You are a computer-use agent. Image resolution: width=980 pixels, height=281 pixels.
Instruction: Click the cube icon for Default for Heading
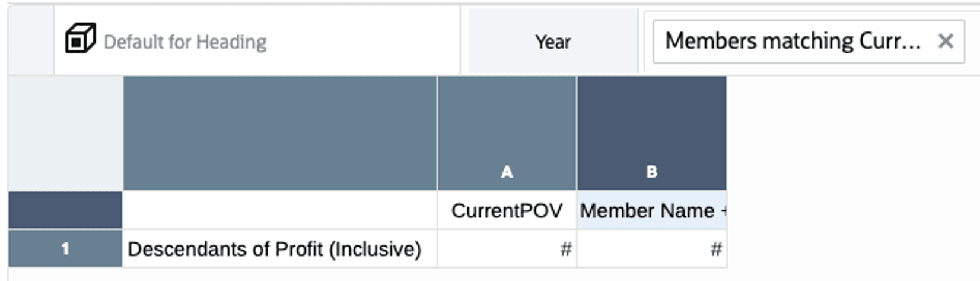[x=80, y=39]
